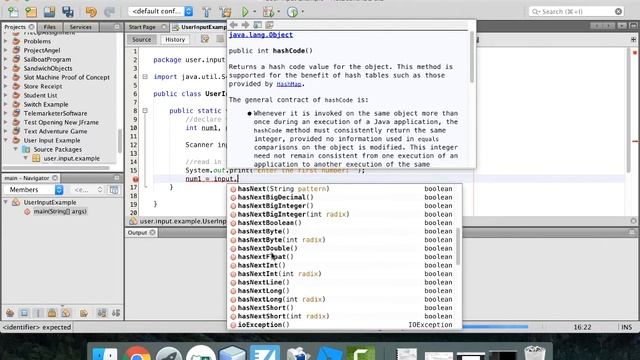Click the Javadoc popup scrollbar
This screenshot has height=360, width=640.
tap(472, 57)
